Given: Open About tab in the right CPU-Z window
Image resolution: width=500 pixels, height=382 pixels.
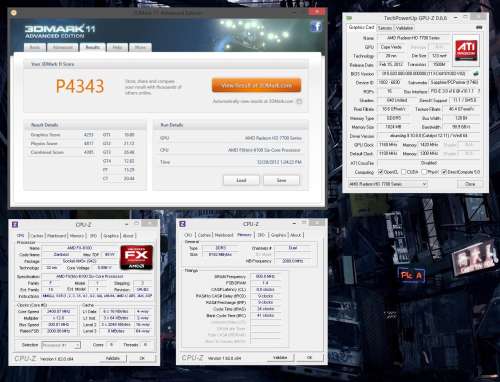Looking at the screenshot, I should [x=296, y=235].
